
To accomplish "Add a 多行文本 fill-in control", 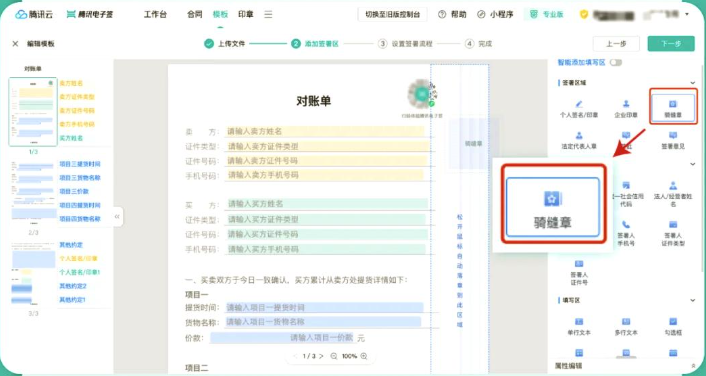I will click(x=626, y=326).
